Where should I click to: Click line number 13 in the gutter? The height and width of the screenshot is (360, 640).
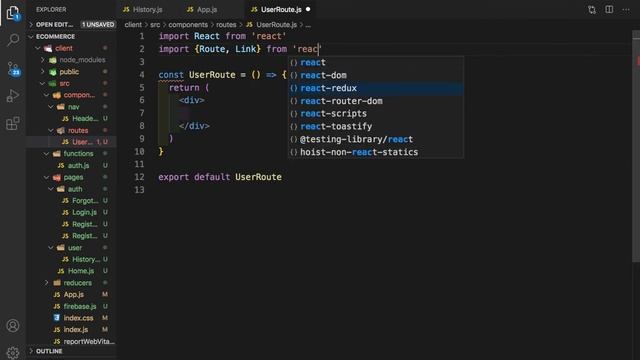pyautogui.click(x=139, y=190)
